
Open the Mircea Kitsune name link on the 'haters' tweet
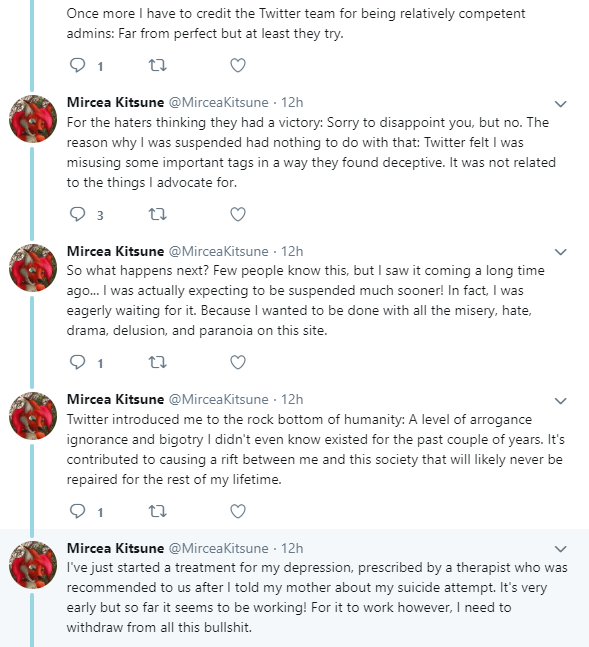click(116, 102)
